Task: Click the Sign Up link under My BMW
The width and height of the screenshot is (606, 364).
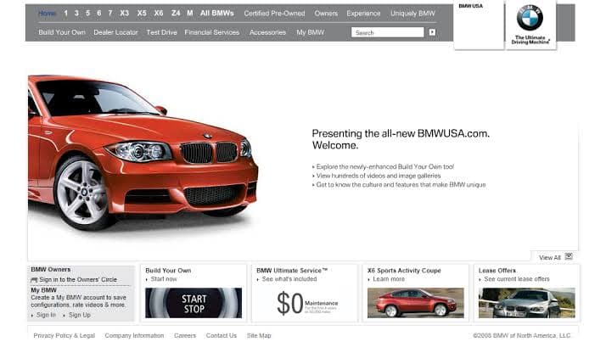Action: 80,315
